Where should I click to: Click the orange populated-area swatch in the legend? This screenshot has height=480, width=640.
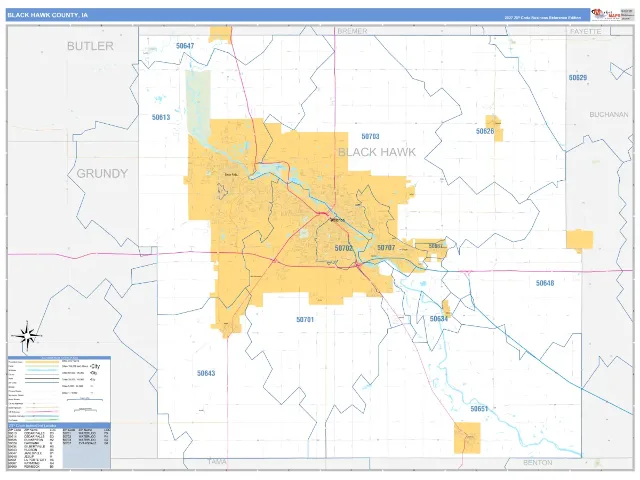click(x=42, y=362)
